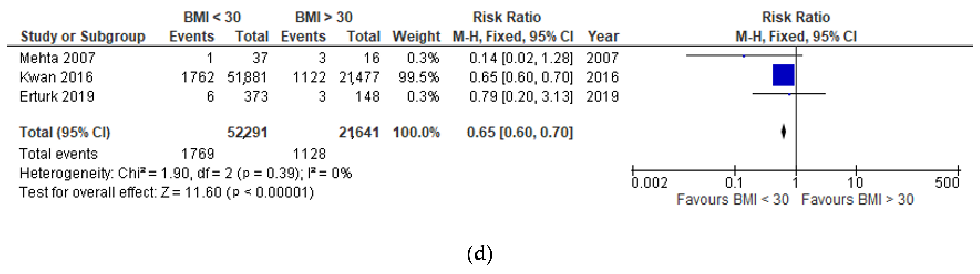The image size is (980, 274).
Task: Click the Heterogeneity statistics line
Action: click(185, 173)
